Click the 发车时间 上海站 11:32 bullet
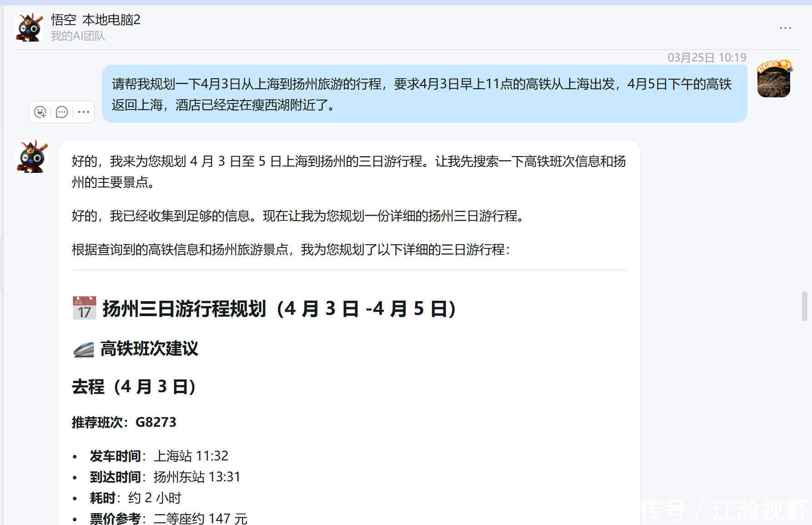The width and height of the screenshot is (812, 525). [159, 455]
